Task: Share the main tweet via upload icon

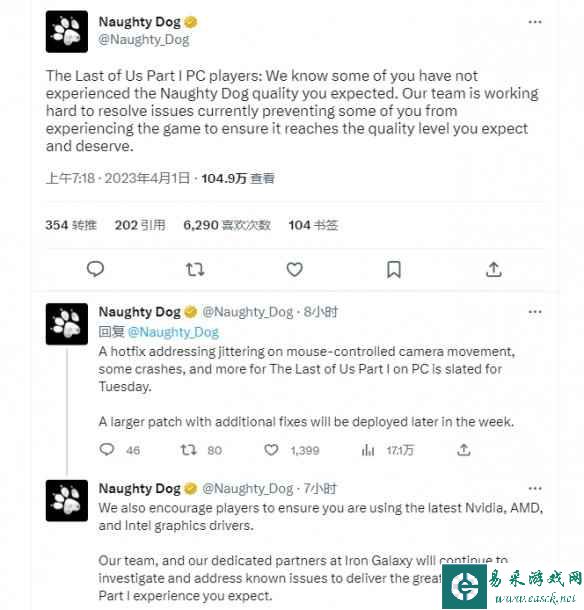Action: (494, 269)
